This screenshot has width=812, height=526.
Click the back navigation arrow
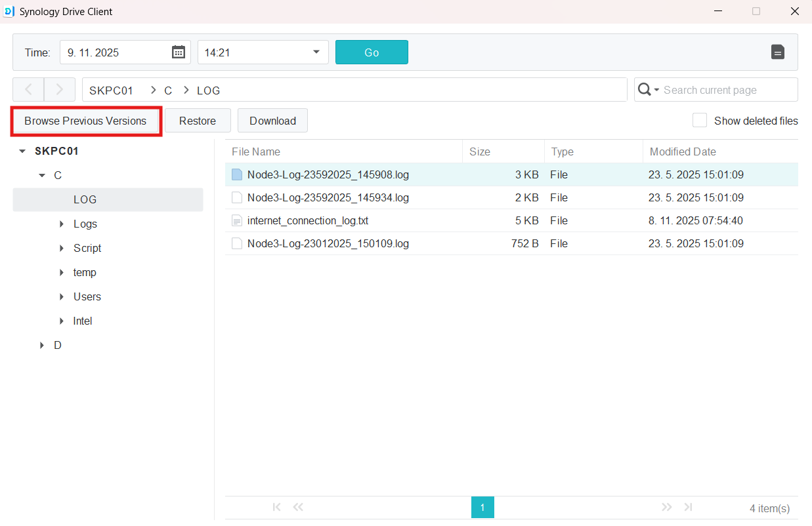coord(28,90)
